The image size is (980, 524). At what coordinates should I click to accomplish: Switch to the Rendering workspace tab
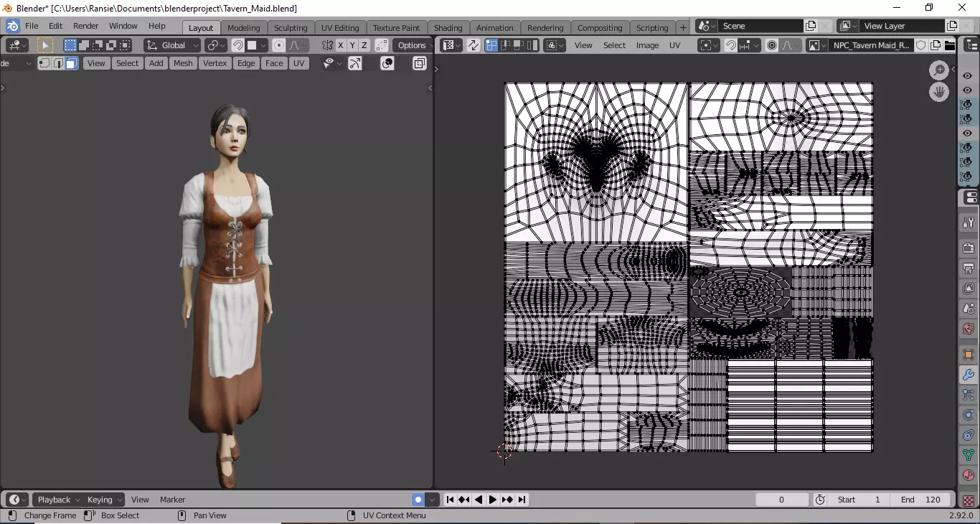545,28
